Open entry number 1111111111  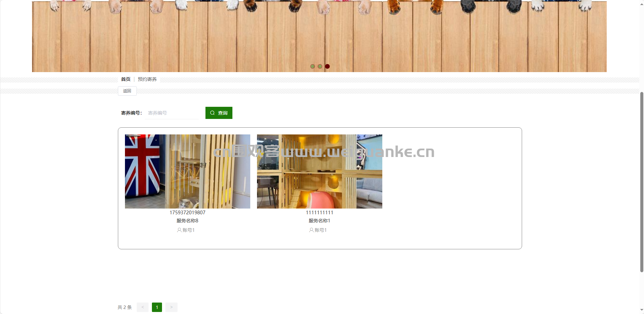(x=320, y=213)
